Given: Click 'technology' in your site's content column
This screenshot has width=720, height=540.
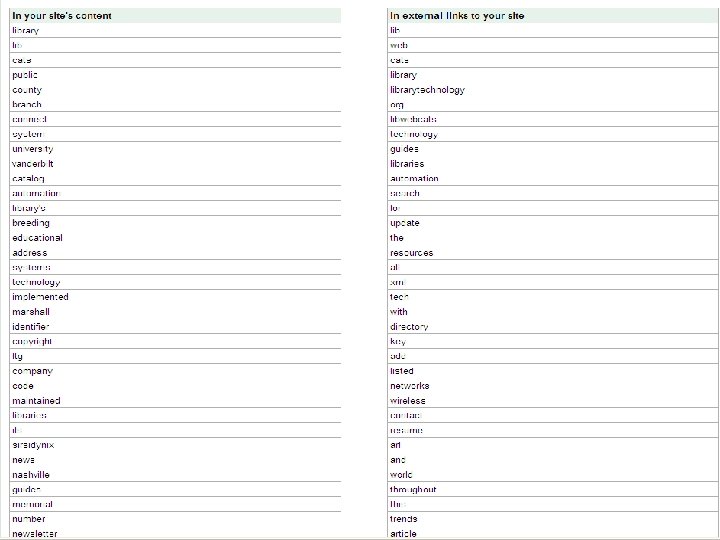Looking at the screenshot, I should click(x=36, y=282).
